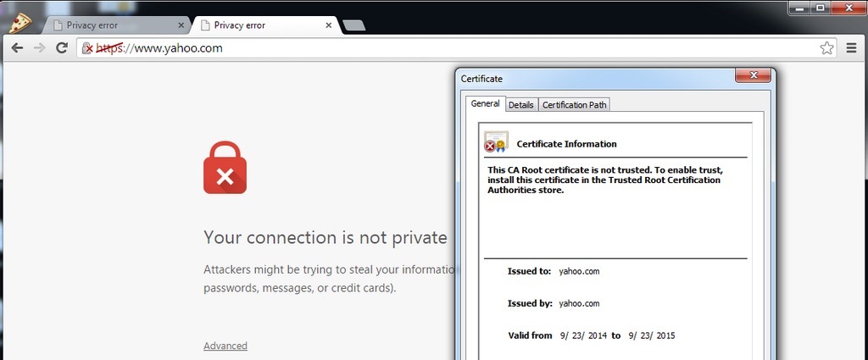Click the browser forward arrow
The width and height of the screenshot is (868, 360).
pyautogui.click(x=39, y=48)
